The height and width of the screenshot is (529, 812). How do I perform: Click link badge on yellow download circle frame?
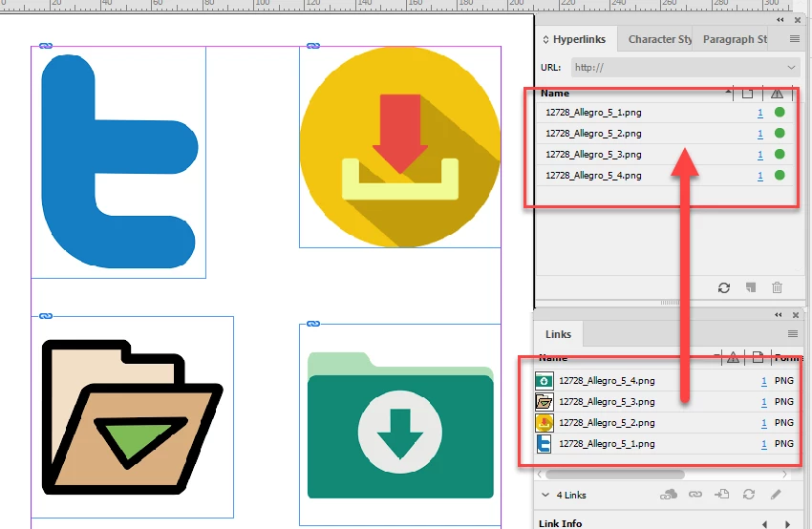click(313, 46)
